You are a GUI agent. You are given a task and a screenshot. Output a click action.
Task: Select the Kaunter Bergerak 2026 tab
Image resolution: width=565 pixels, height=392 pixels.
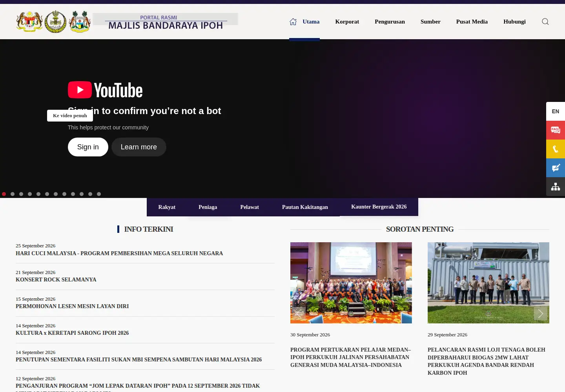click(379, 207)
